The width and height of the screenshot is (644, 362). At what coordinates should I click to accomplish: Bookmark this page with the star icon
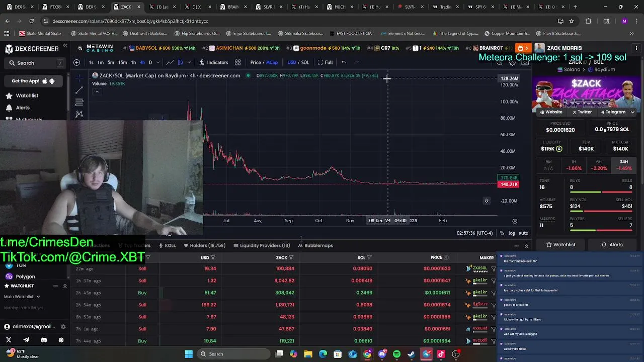point(572,21)
